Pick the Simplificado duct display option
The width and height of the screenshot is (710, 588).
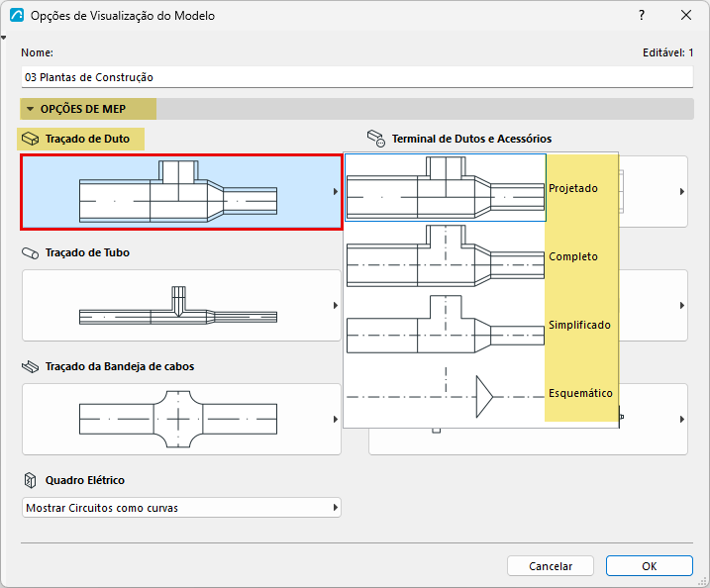pos(481,325)
